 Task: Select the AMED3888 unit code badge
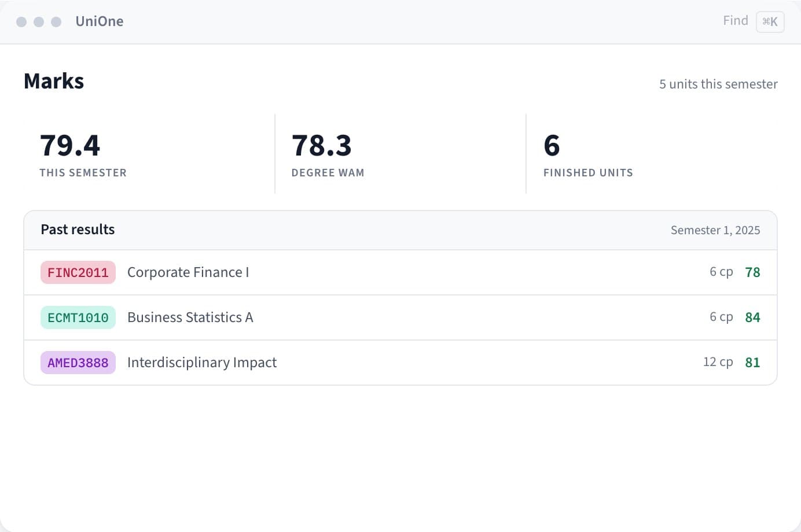point(78,363)
